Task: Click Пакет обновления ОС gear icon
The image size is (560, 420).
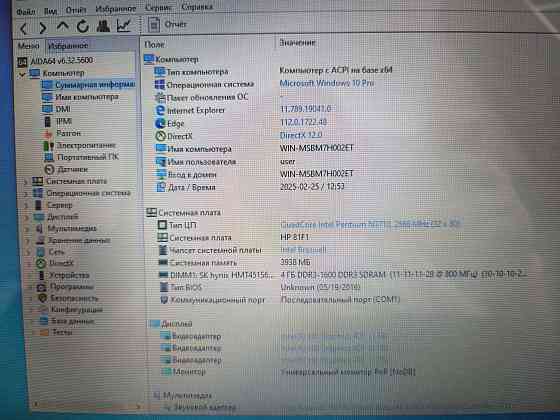Action: click(x=160, y=97)
